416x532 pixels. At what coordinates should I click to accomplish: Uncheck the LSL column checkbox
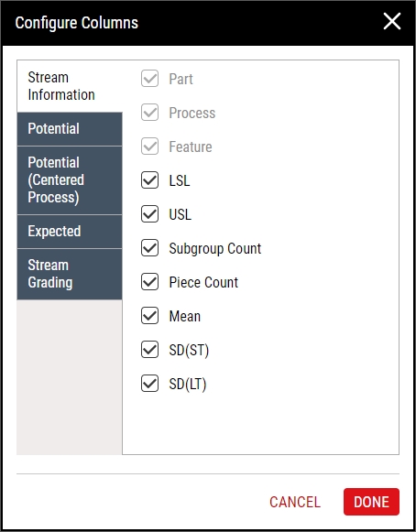click(x=149, y=179)
